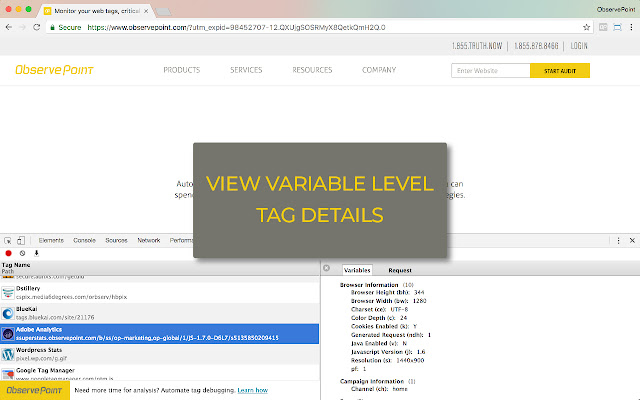Open the COMPANY menu

coord(379,70)
